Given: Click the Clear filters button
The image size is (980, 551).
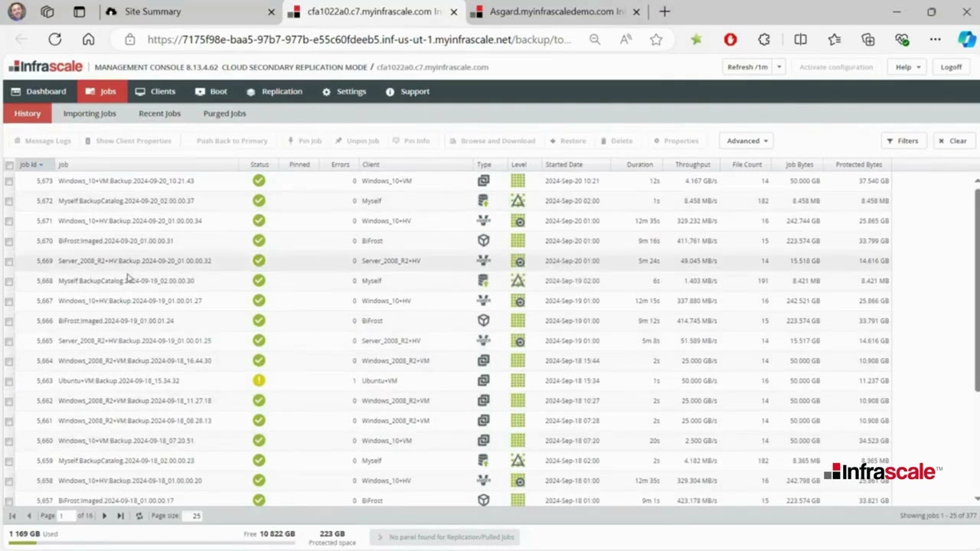Looking at the screenshot, I should pyautogui.click(x=952, y=141).
